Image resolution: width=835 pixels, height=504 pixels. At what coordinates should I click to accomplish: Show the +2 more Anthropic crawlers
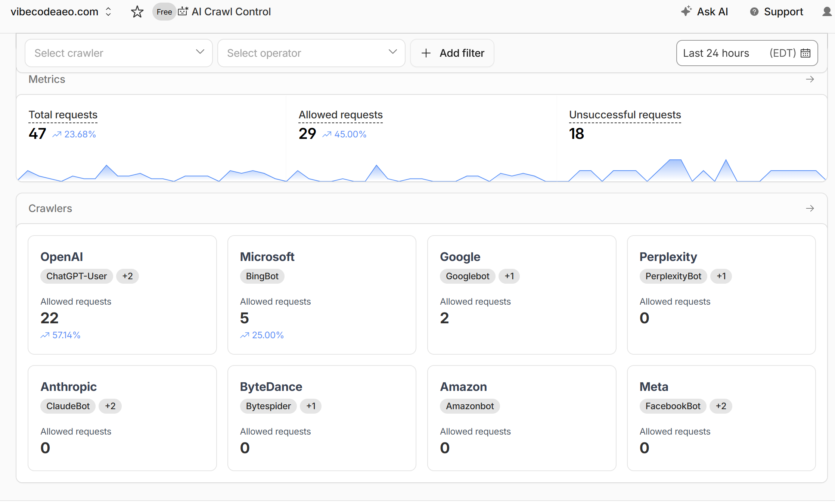pyautogui.click(x=110, y=406)
